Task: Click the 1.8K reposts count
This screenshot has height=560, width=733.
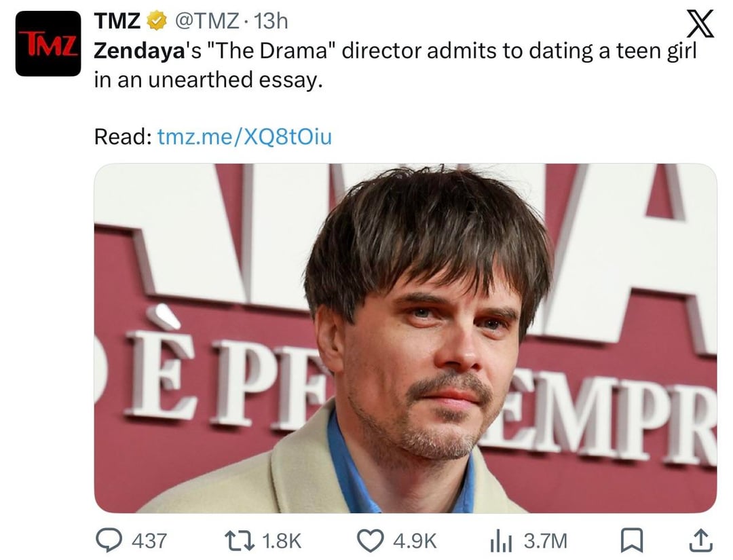Action: click(280, 540)
